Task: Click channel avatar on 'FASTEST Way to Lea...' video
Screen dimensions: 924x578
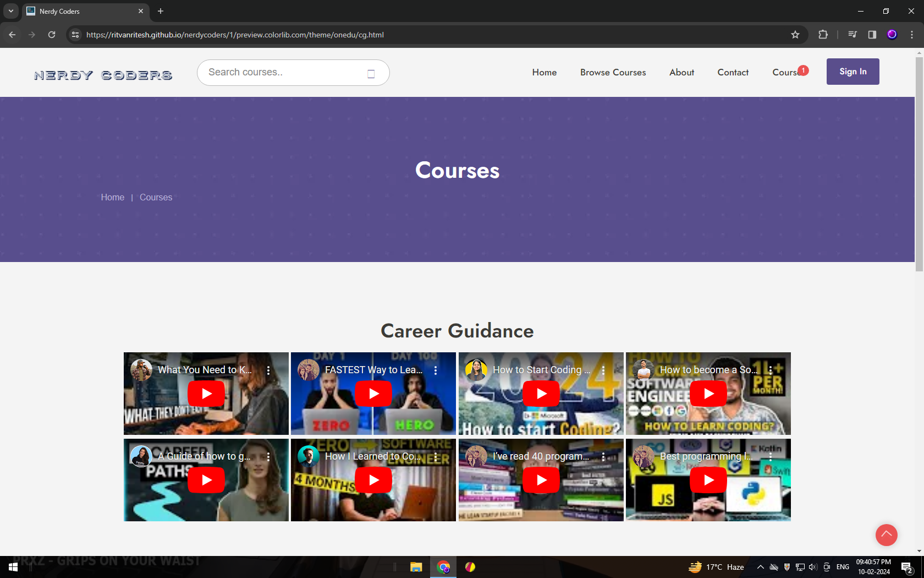Action: click(x=309, y=370)
